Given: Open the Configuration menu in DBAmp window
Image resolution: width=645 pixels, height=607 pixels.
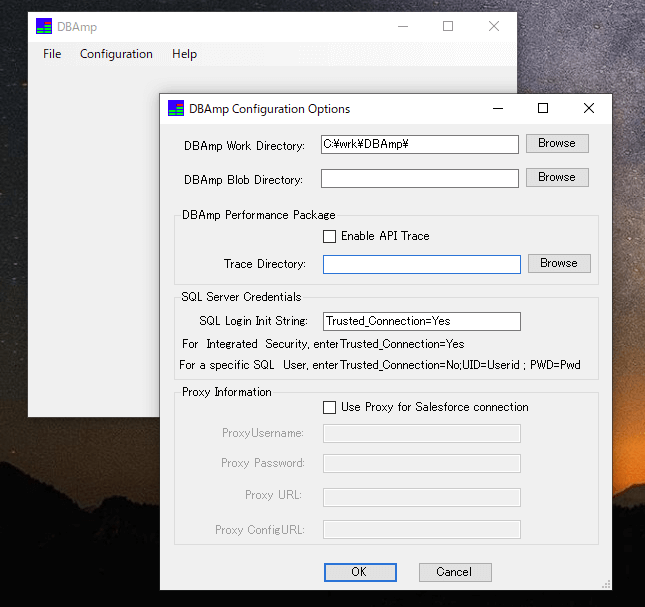Looking at the screenshot, I should (x=116, y=54).
